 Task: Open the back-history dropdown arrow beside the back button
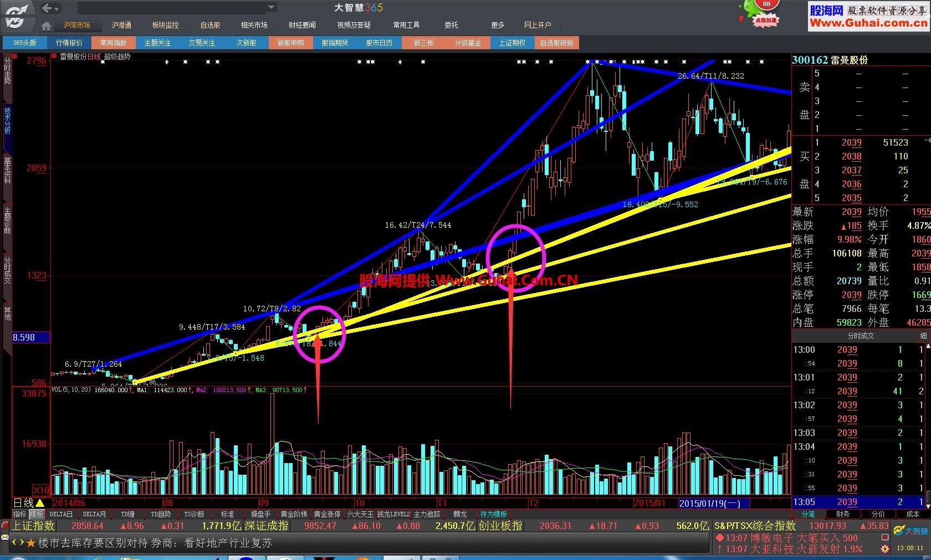pos(58,8)
